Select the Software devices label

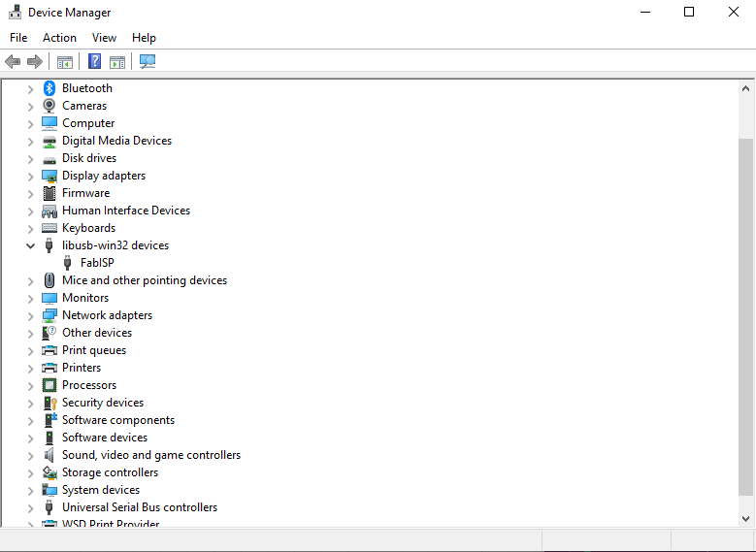point(105,438)
